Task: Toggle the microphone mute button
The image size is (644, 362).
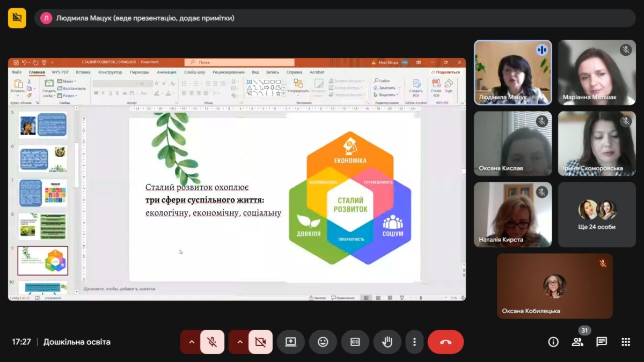Action: (212, 342)
